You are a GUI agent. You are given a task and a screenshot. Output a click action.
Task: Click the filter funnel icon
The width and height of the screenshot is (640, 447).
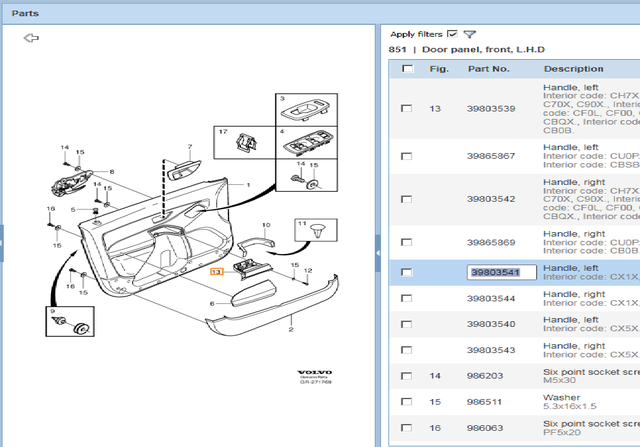470,34
